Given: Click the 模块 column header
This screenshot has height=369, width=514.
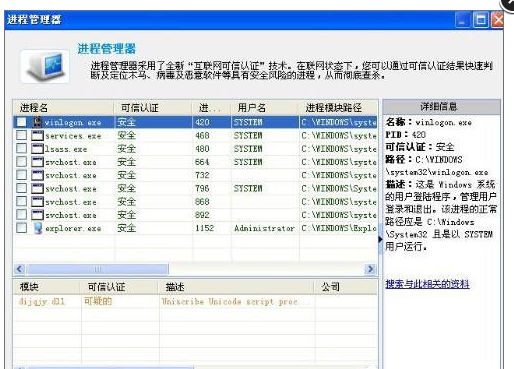Looking at the screenshot, I should 46,287.
